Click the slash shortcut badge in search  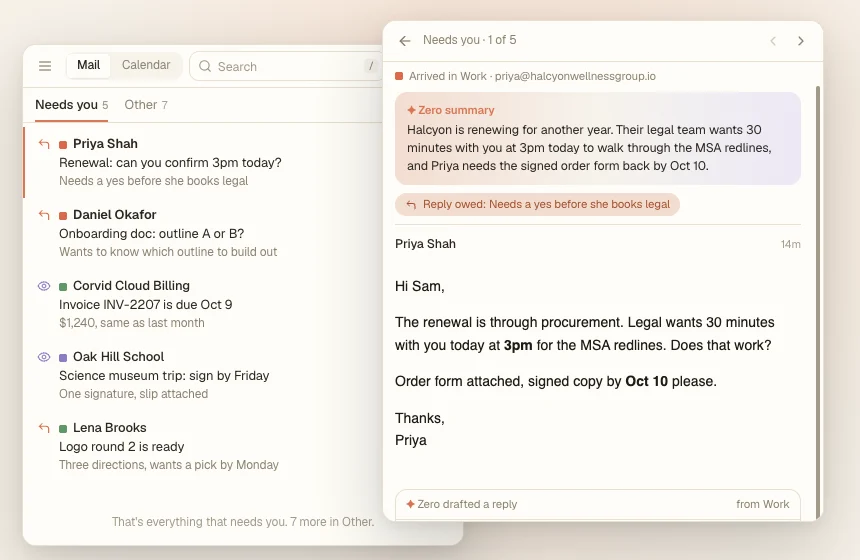tap(371, 66)
